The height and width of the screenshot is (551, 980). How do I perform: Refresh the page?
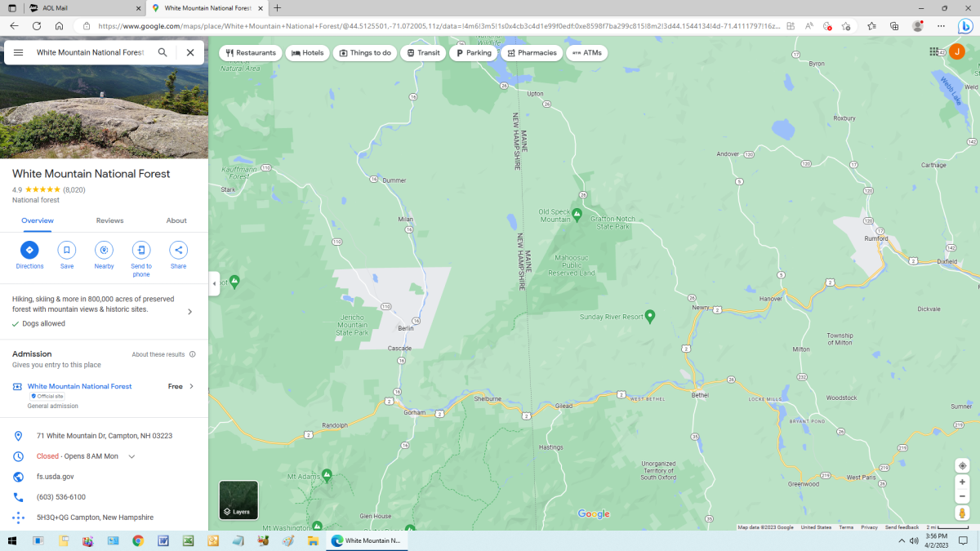point(37,26)
